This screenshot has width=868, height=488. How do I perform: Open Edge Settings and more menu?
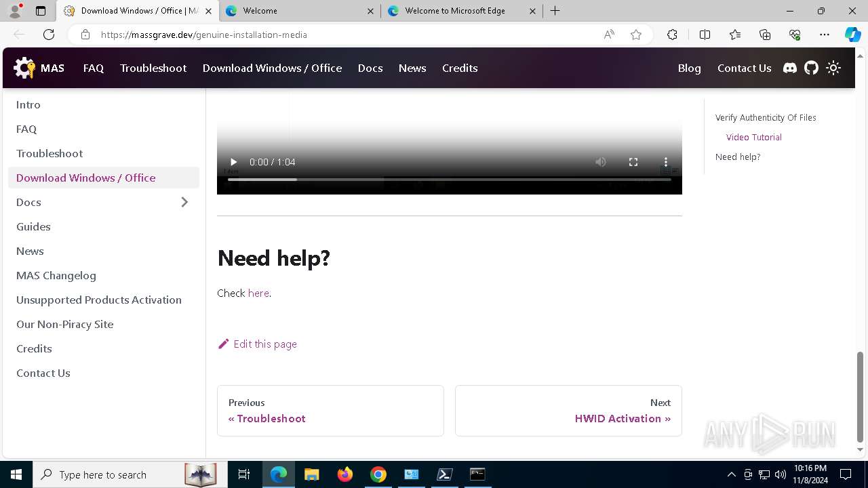[825, 35]
